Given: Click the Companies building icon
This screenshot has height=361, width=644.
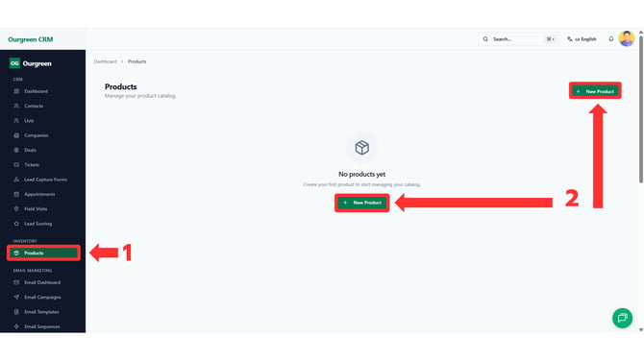Looking at the screenshot, I should (16, 135).
